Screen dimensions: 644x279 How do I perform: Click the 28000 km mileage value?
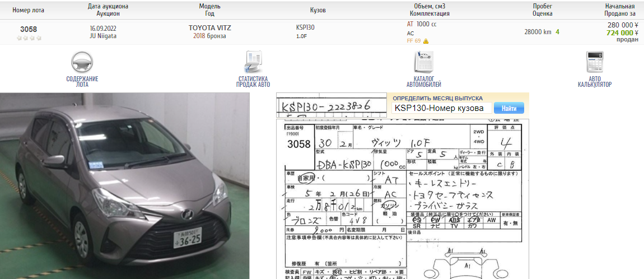point(537,32)
